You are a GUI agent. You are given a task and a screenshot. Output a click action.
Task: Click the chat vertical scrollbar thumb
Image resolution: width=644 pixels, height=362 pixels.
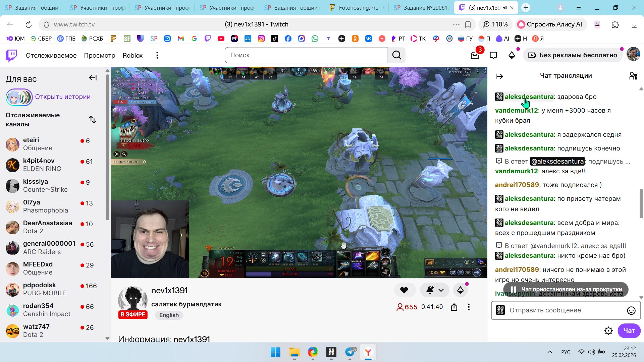click(x=641, y=203)
